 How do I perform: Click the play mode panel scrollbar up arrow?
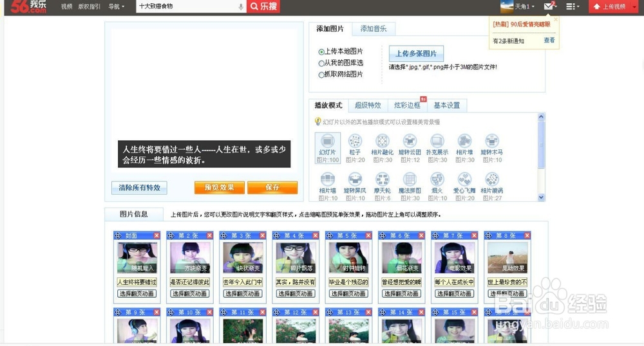(x=541, y=117)
